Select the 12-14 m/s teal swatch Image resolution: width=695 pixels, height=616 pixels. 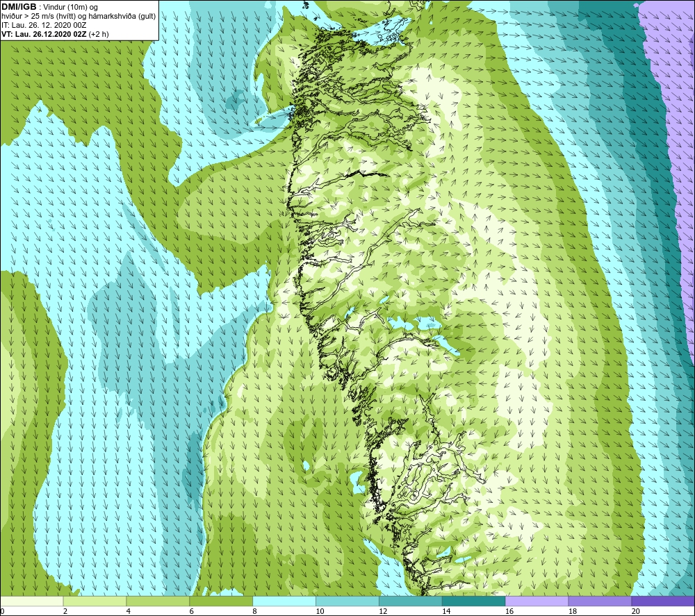(411, 601)
